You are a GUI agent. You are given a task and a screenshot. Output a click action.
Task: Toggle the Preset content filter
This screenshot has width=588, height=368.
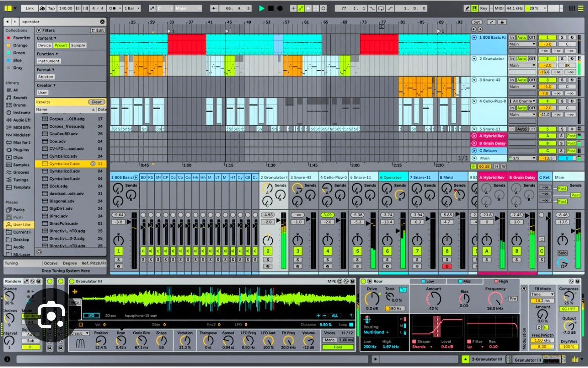[61, 45]
